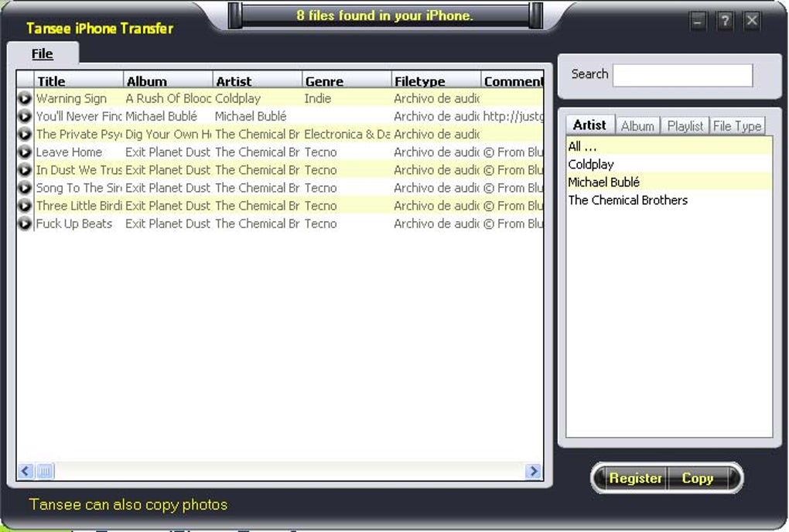Play icon for Fuck Up Beats row

(25, 223)
